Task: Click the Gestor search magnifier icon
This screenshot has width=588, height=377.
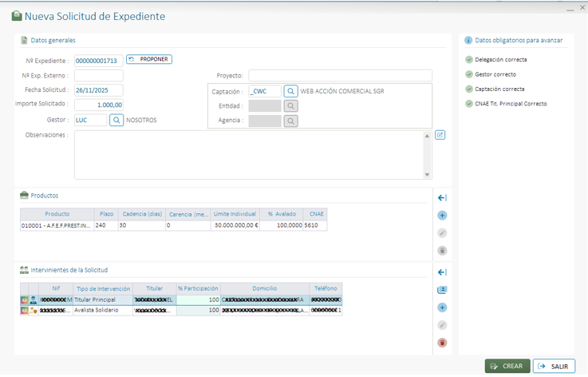Action: pyautogui.click(x=116, y=120)
